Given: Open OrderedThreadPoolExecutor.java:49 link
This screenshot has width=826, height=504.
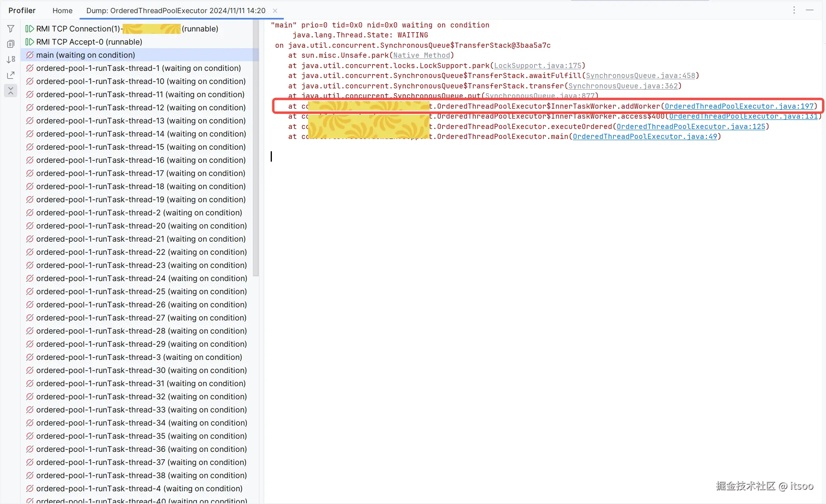Looking at the screenshot, I should 644,137.
